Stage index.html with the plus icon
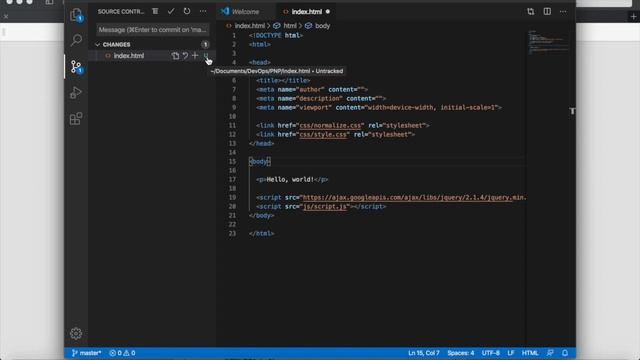 [x=195, y=56]
